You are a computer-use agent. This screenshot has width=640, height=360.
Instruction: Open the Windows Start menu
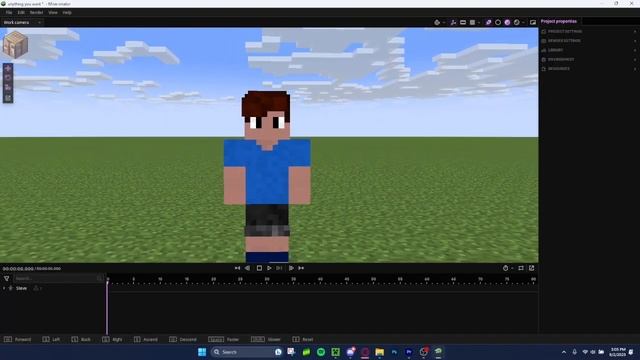202,352
